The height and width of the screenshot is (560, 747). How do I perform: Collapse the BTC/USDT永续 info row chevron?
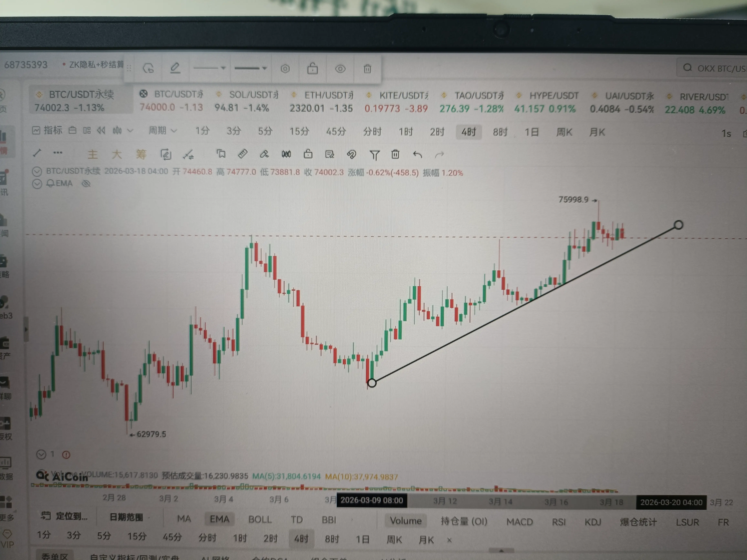[x=37, y=171]
